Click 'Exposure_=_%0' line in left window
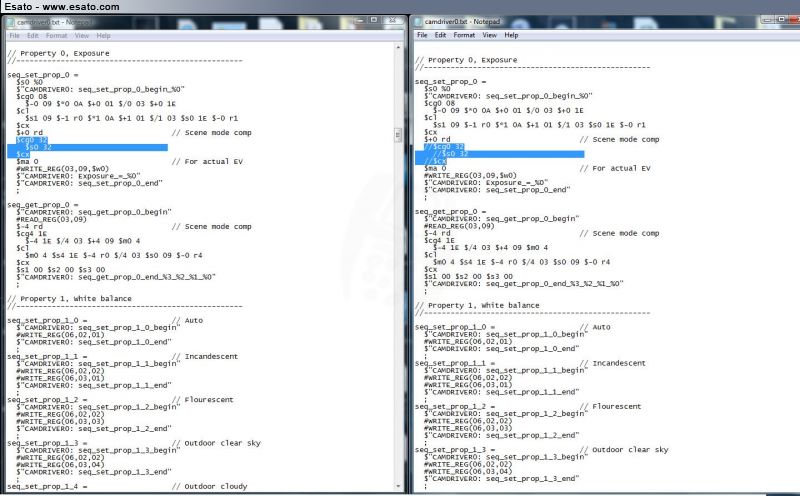800x496 pixels. [78, 176]
